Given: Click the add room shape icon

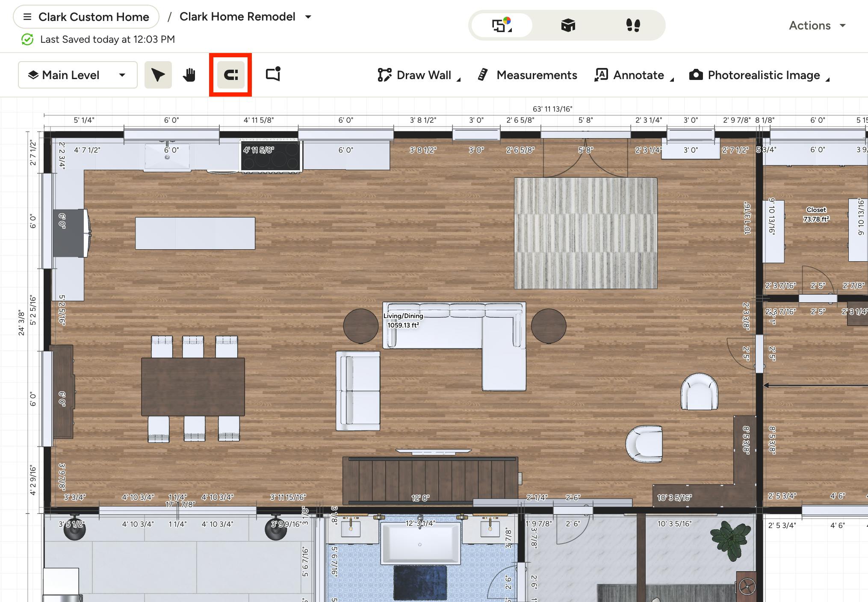Looking at the screenshot, I should [273, 74].
